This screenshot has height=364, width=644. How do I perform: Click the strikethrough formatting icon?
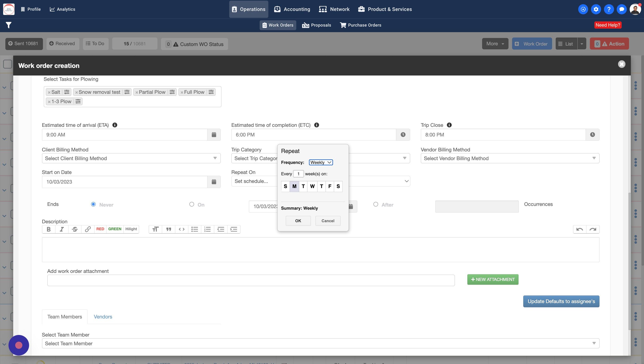click(x=75, y=229)
